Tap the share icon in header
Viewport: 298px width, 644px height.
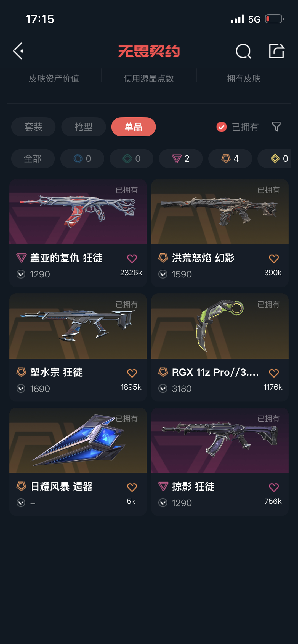point(276,51)
